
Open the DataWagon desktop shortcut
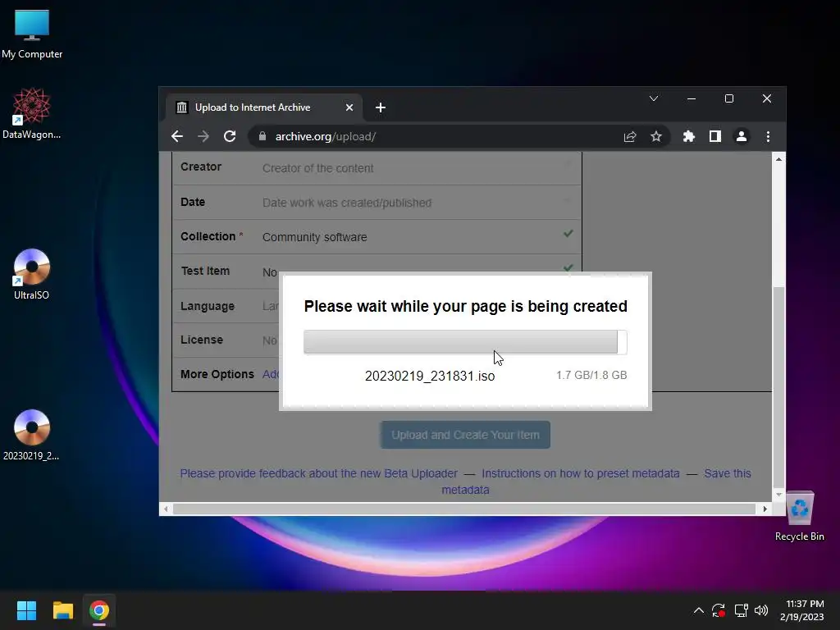[x=32, y=113]
